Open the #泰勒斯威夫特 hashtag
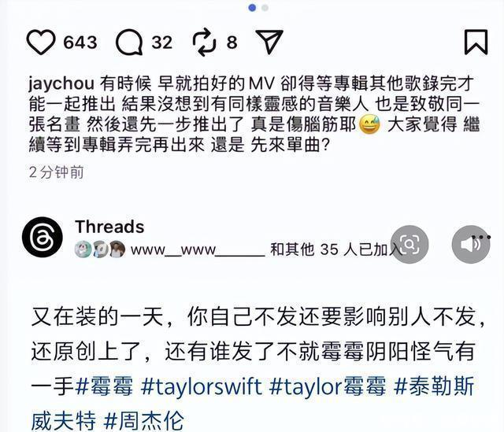This screenshot has width=504, height=432. click(x=253, y=404)
